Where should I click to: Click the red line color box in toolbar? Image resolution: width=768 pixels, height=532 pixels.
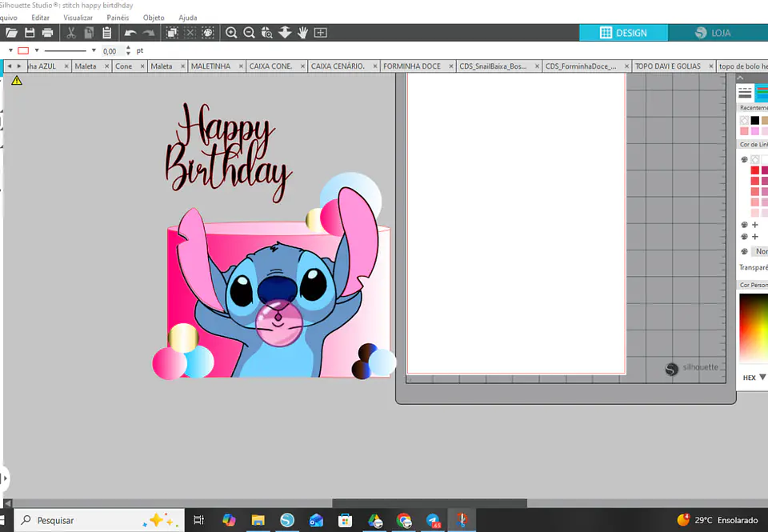point(23,50)
